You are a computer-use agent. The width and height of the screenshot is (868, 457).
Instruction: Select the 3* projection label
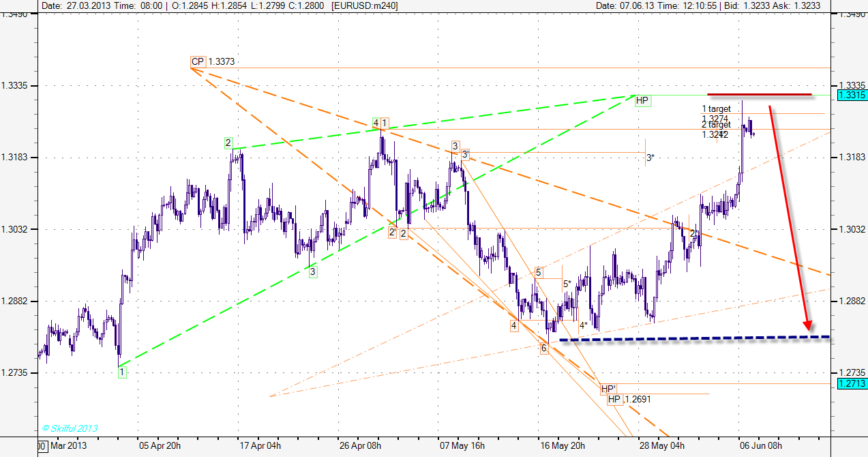650,158
